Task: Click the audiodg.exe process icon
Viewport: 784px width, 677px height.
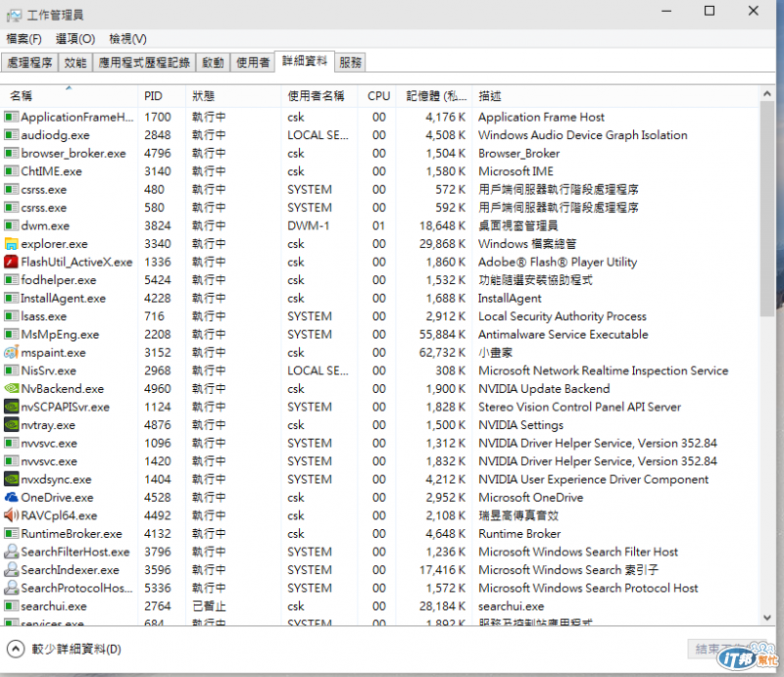Action: point(11,135)
